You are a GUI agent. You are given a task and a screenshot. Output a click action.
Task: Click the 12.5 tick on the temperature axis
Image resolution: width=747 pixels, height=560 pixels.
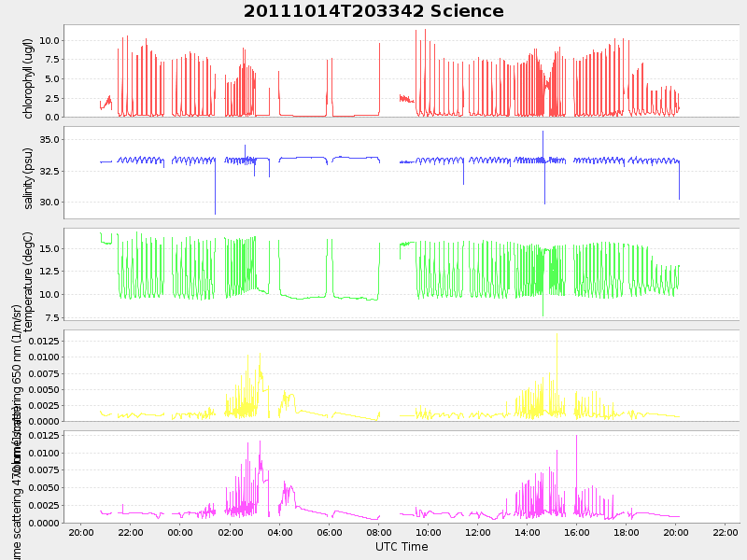point(49,272)
